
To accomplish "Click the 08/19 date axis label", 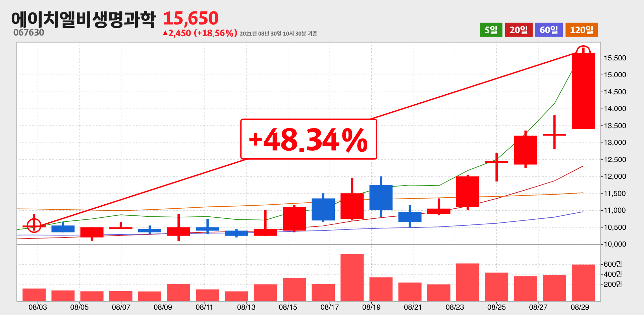I will click(x=371, y=307).
